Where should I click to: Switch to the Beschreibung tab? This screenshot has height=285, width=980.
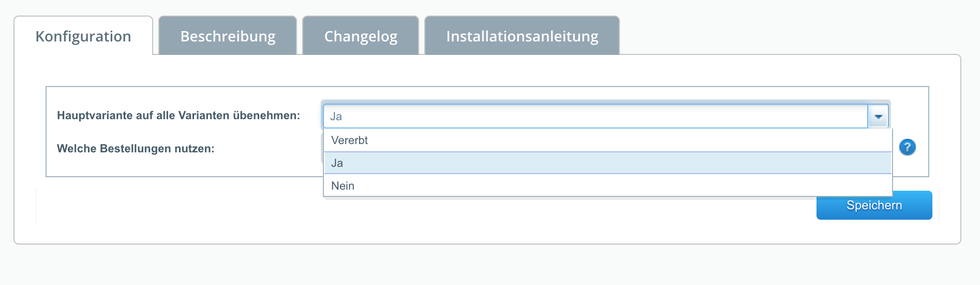(228, 36)
